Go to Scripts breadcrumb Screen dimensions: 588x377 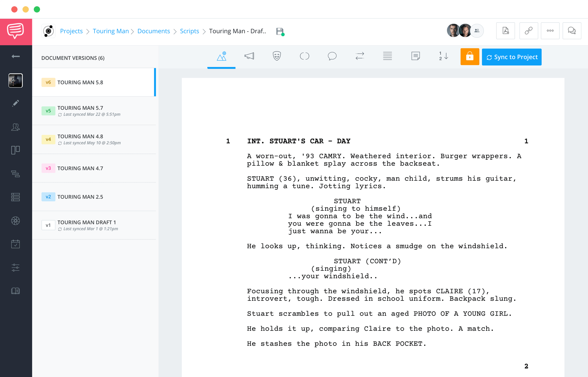click(190, 31)
